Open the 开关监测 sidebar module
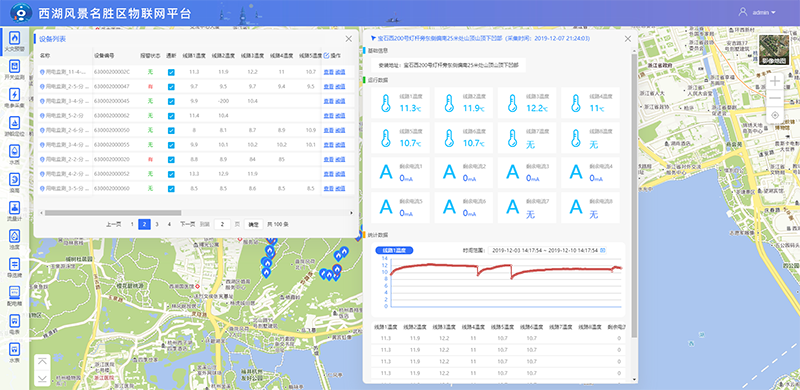The height and width of the screenshot is (390, 800). click(14, 69)
